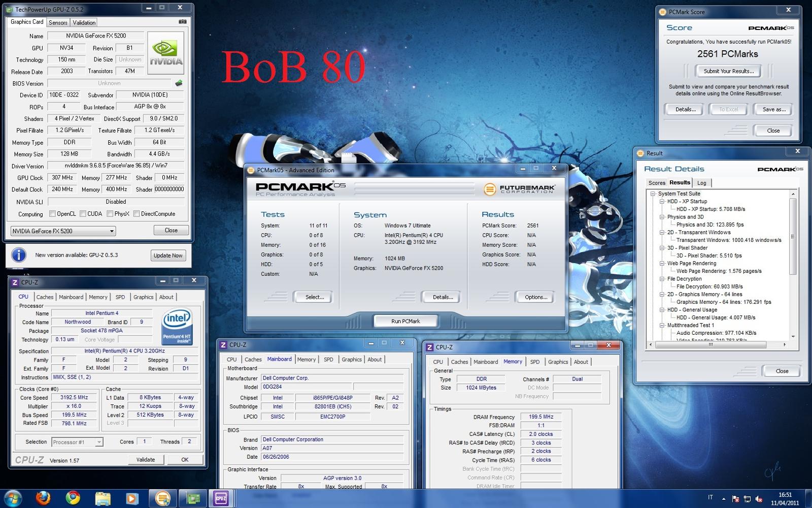The image size is (812, 508).
Task: Open the Log tab in Result Details
Action: 701,183
